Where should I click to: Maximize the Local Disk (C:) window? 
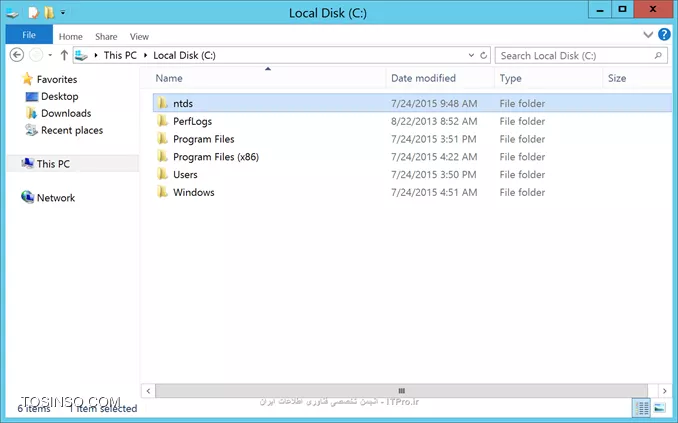coord(623,10)
